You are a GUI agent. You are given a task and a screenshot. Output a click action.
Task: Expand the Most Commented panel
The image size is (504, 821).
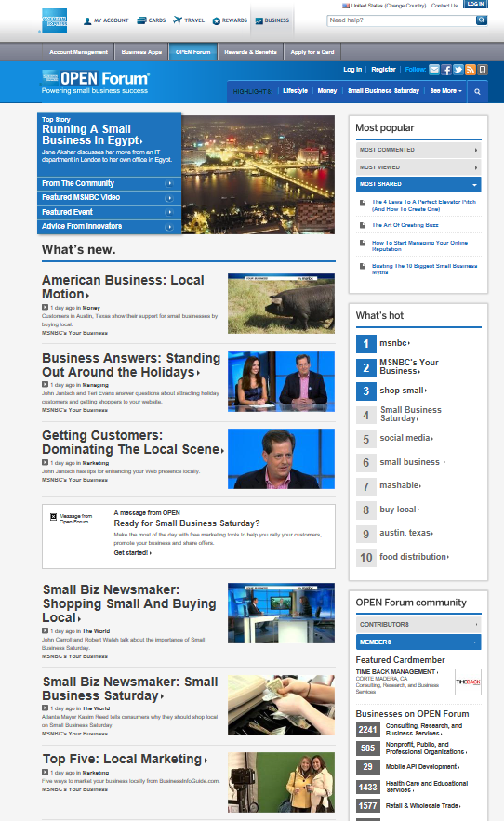(x=418, y=150)
